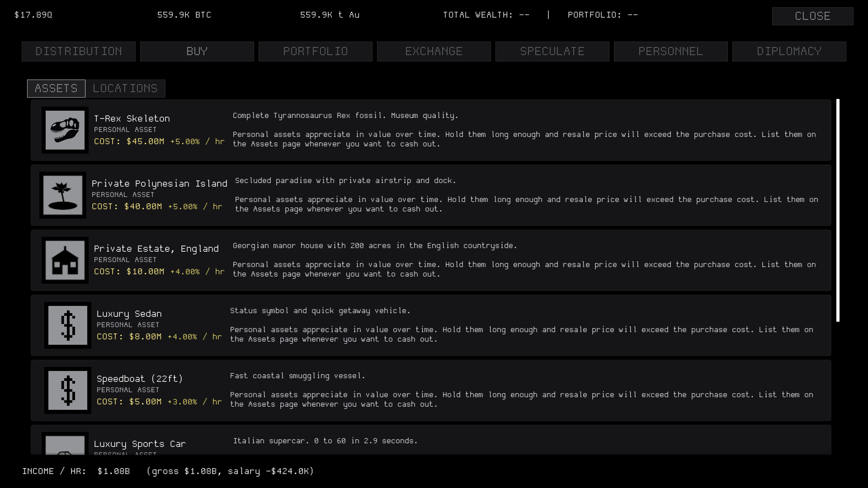Click the Portfolio value readout in header
This screenshot has width=868, height=488.
[x=603, y=15]
